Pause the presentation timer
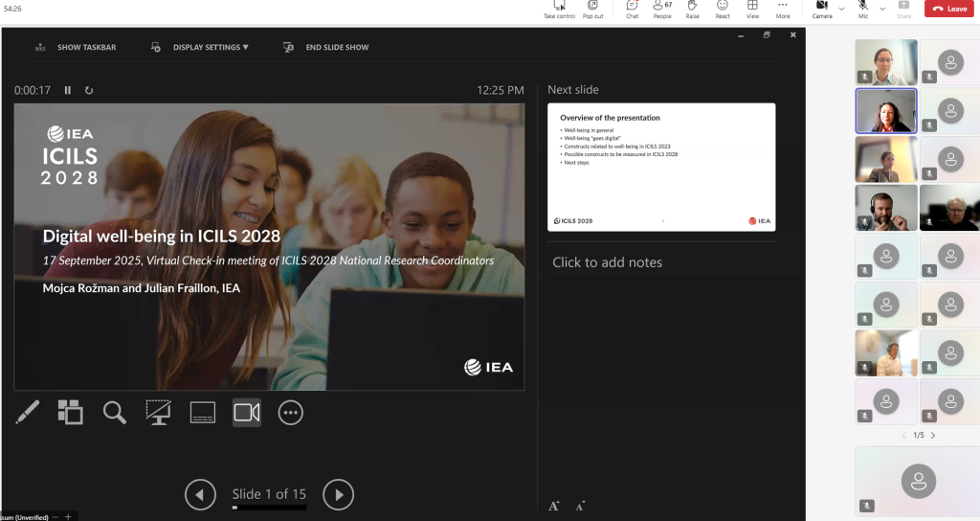Viewport: 980px width, 521px height. [68, 90]
